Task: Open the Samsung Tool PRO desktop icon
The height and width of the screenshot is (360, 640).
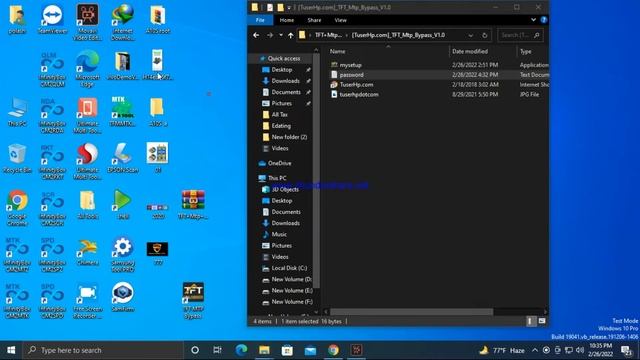Action: pos(122,254)
